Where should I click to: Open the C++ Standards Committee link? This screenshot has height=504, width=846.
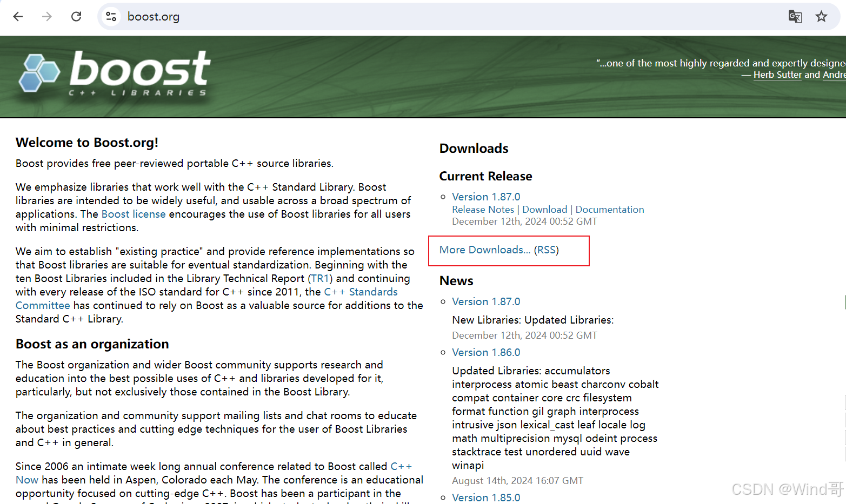[x=361, y=292]
